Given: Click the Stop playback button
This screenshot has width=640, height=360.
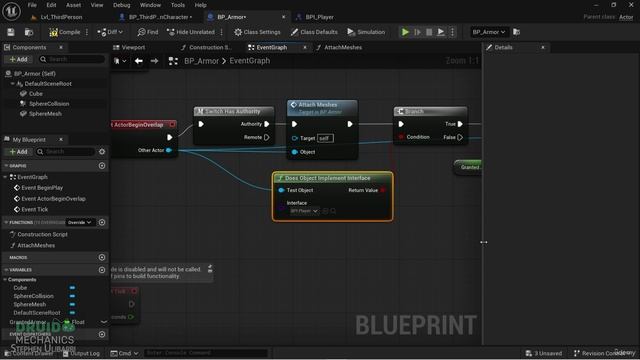Looking at the screenshot, I should click(x=429, y=32).
